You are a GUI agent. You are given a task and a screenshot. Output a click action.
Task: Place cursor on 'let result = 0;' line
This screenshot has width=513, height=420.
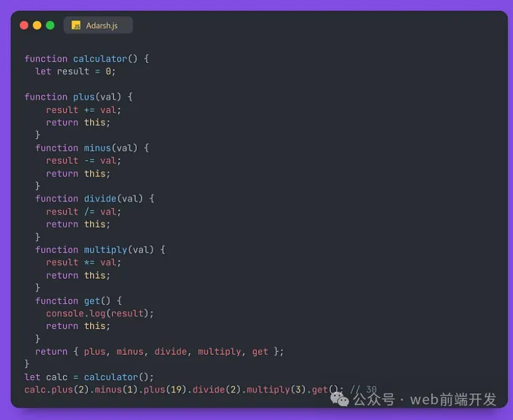75,72
